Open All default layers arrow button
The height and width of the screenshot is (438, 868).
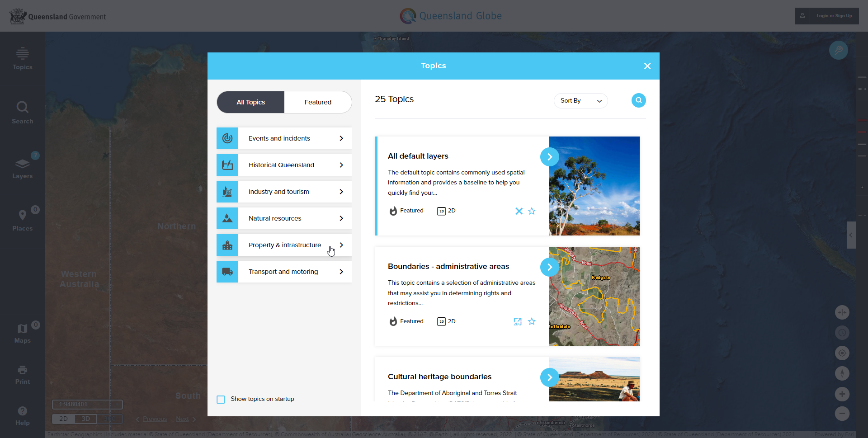click(549, 157)
